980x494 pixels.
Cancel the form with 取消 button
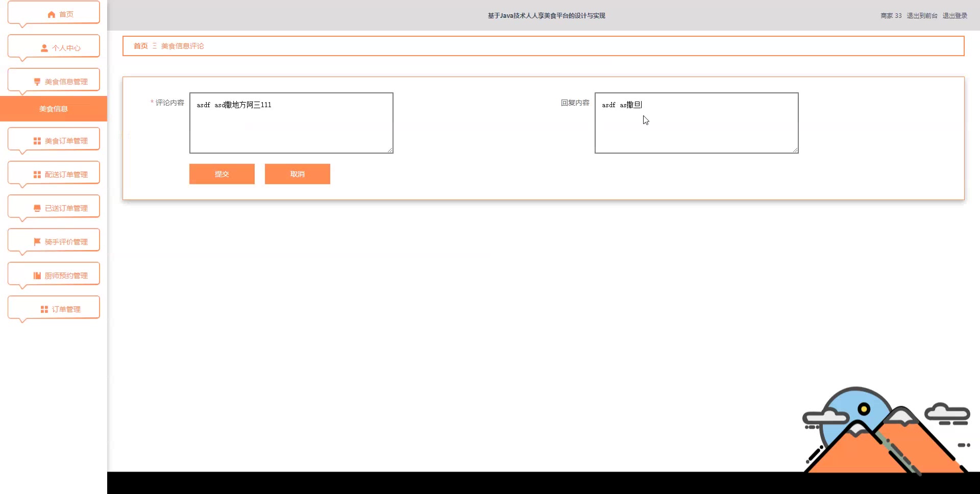point(298,174)
